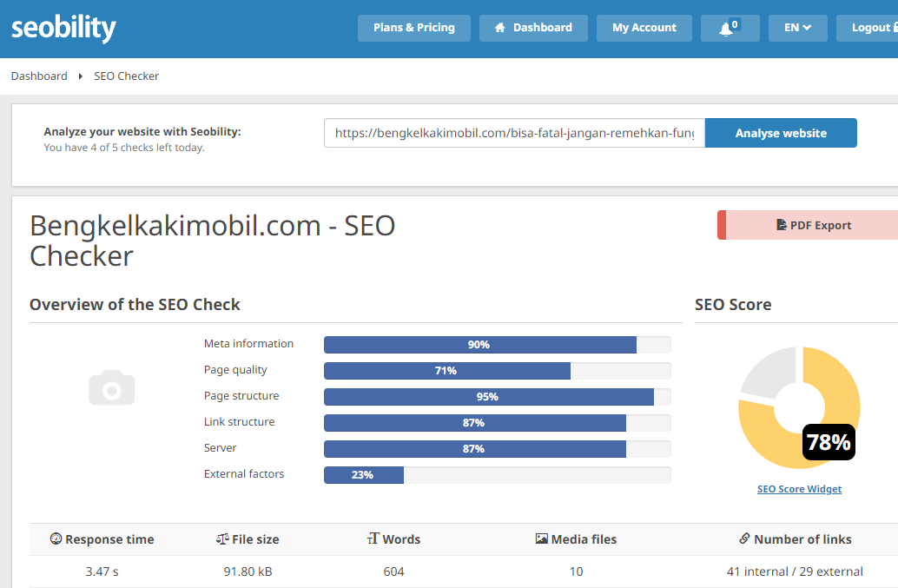Click the Response time clock icon

coord(56,538)
